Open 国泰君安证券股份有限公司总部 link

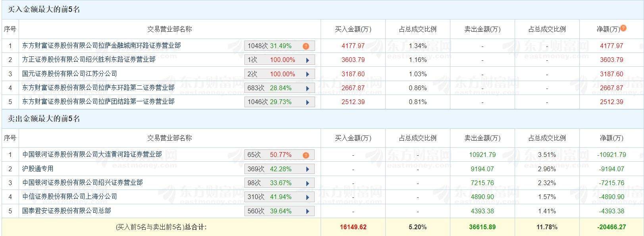pyautogui.click(x=67, y=211)
